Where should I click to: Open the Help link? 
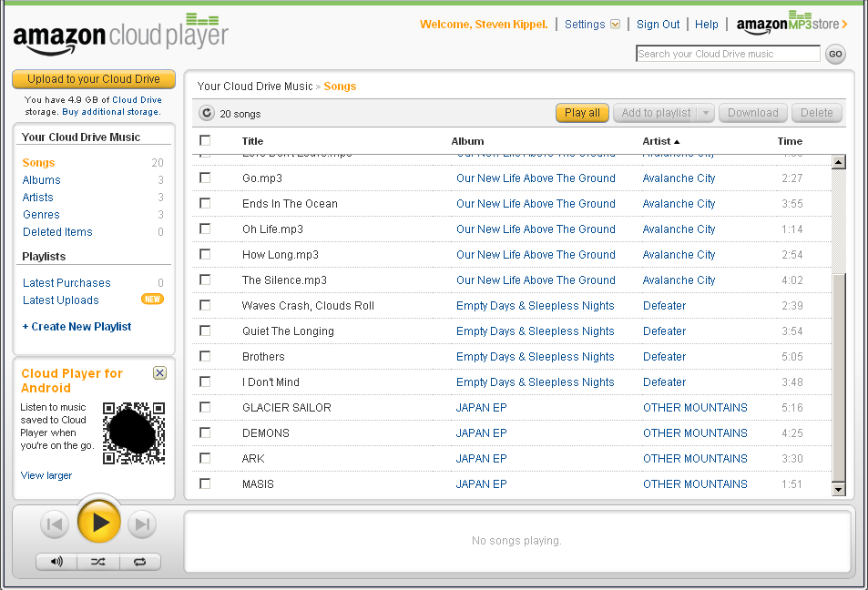coord(707,25)
